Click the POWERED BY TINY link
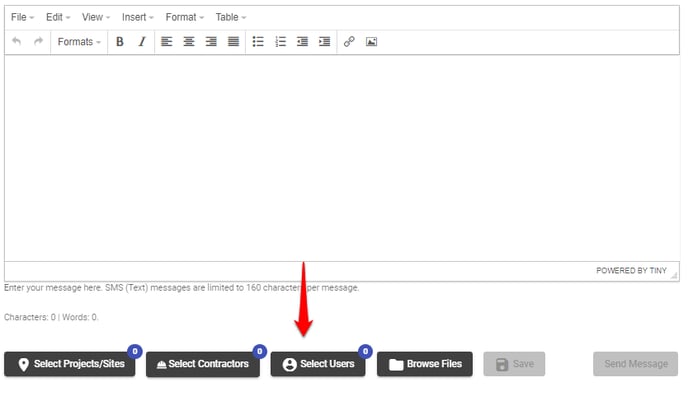This screenshot has width=688, height=401. coord(631,271)
